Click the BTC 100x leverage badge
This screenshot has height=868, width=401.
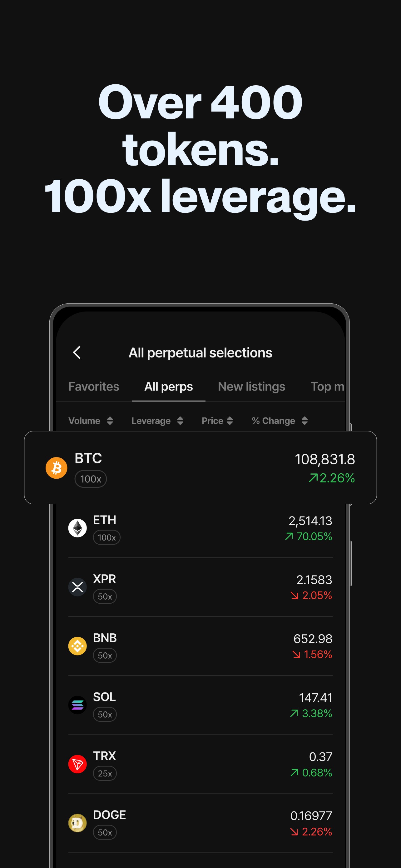[91, 479]
